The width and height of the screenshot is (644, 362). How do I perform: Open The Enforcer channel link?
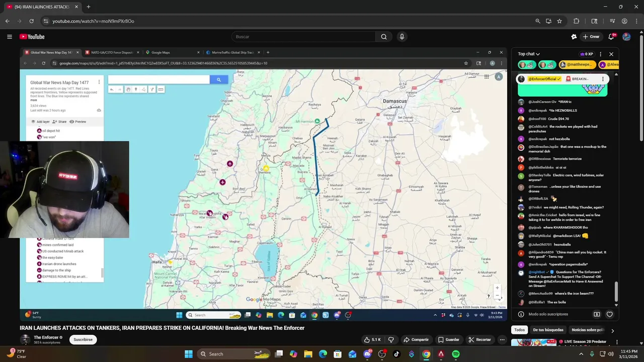pos(46,337)
